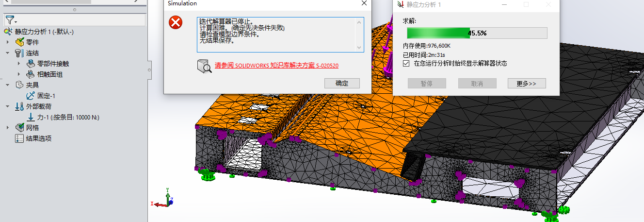644x222 pixels.
Task: Collapse the 外部载荷 tree node
Action: pos(7,106)
